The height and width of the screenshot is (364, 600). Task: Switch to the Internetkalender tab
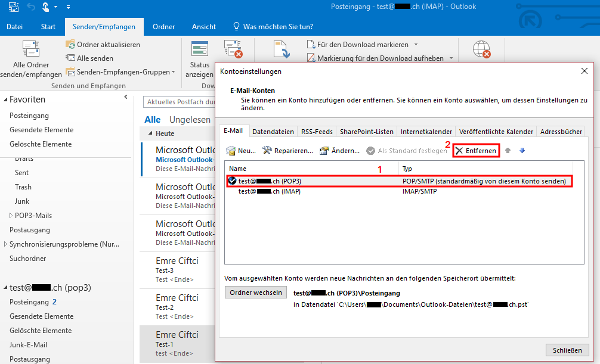pyautogui.click(x=426, y=132)
